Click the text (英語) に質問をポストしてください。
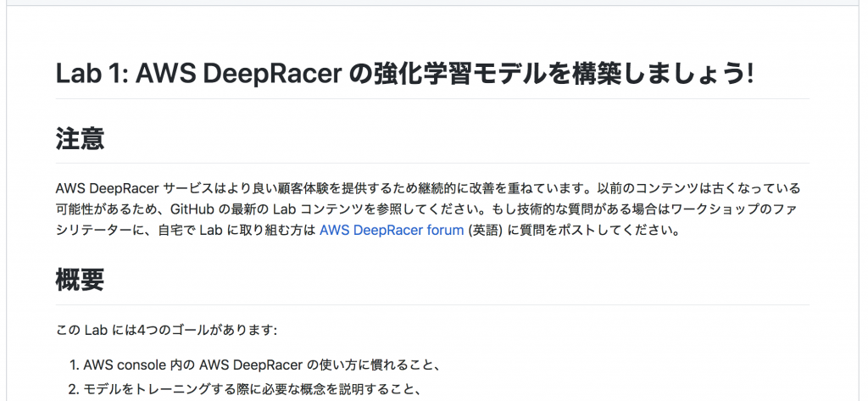Viewport: 868px width, 401px height. [574, 230]
